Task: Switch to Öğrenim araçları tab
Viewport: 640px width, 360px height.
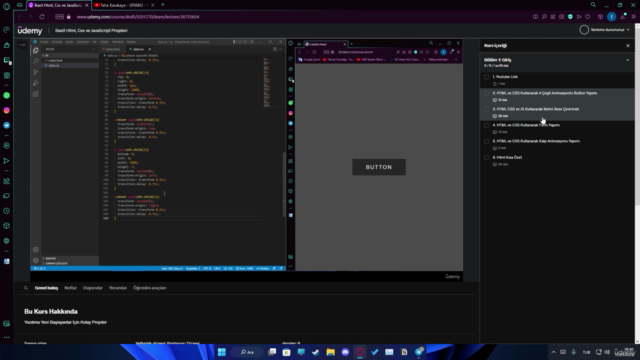Action: pyautogui.click(x=150, y=288)
